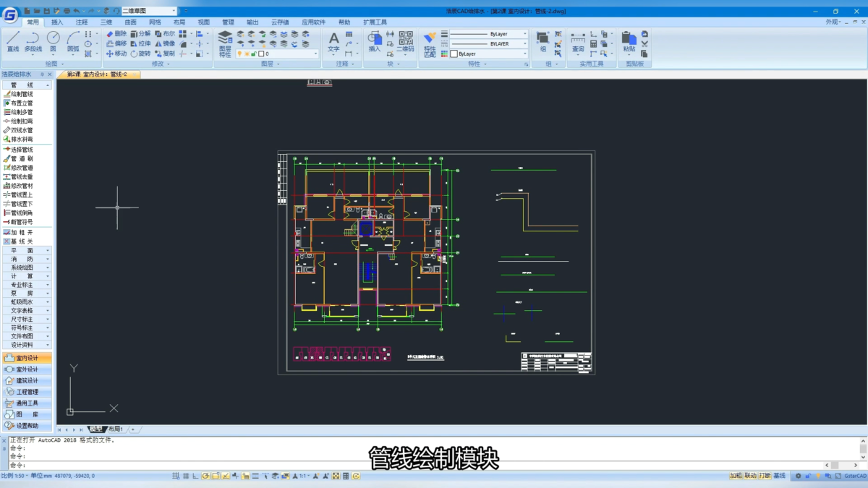Toggle 加粗开 in the side panel
Viewport: 868px width, 488px height.
click(x=18, y=233)
